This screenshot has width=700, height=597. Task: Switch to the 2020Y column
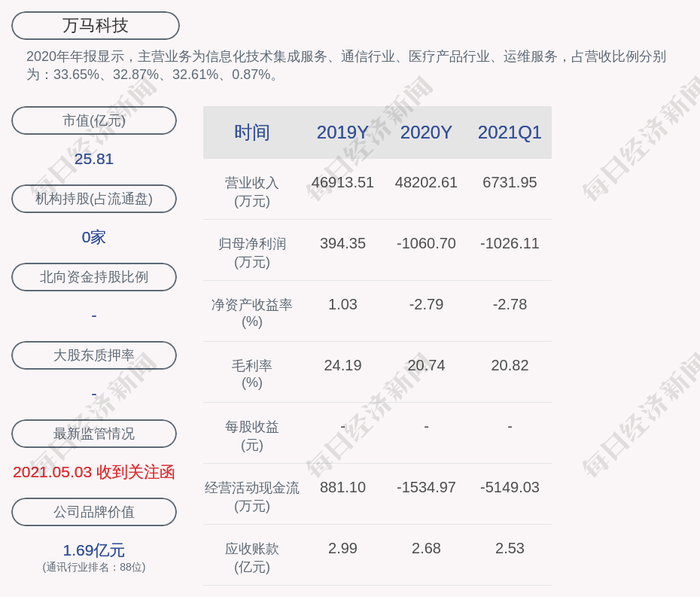426,132
